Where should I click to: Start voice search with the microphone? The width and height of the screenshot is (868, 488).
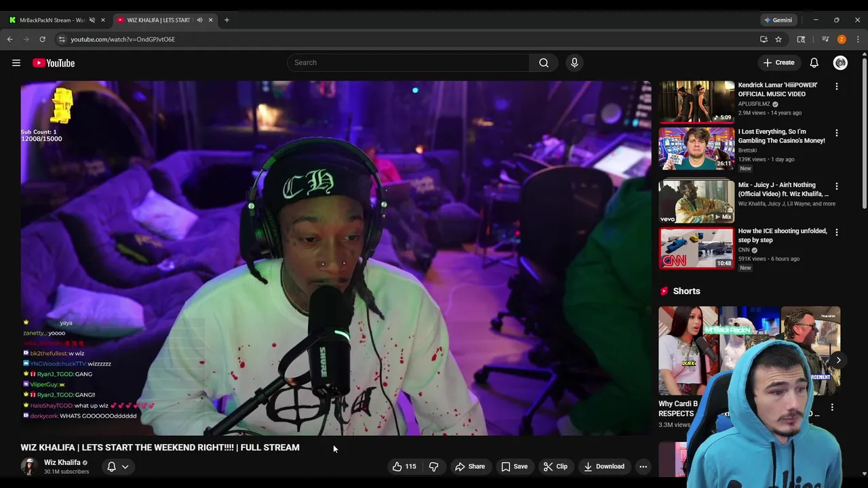point(574,62)
